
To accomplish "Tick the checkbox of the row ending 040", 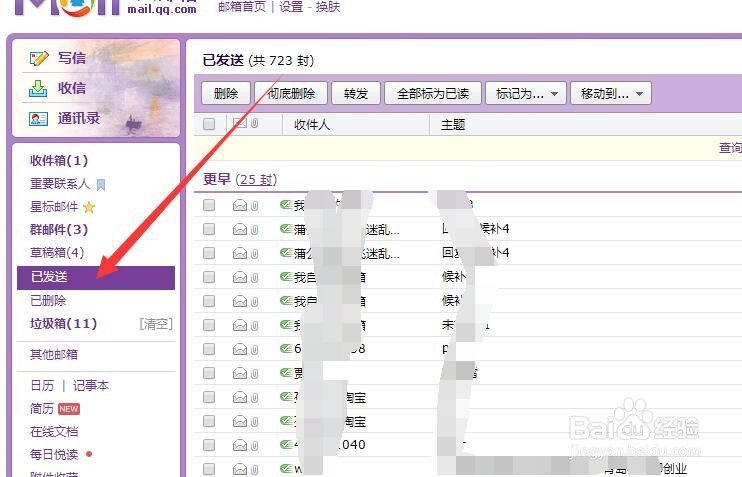I will click(209, 445).
